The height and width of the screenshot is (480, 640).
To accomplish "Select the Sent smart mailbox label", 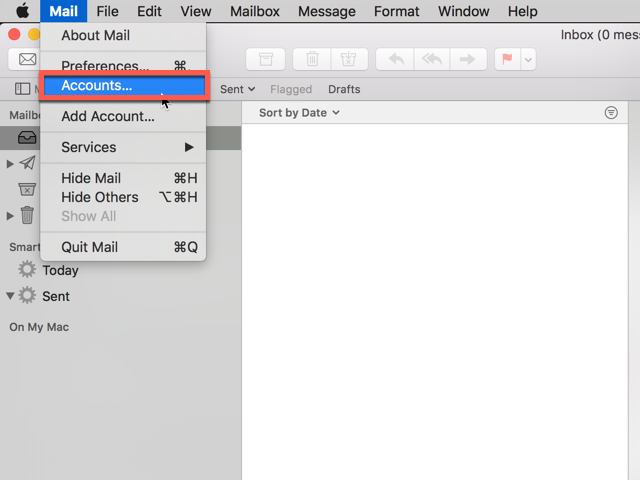I will [x=56, y=296].
